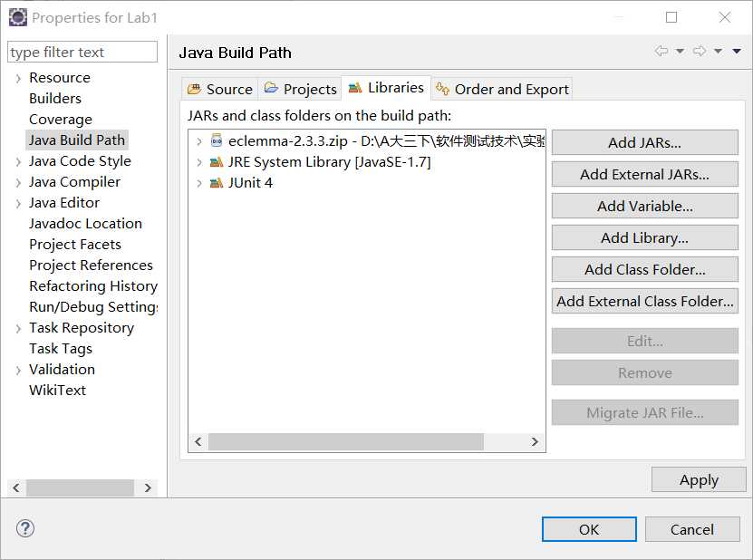Viewport: 753px width, 560px height.
Task: Click the Add Class Folder... button
Action: click(644, 269)
